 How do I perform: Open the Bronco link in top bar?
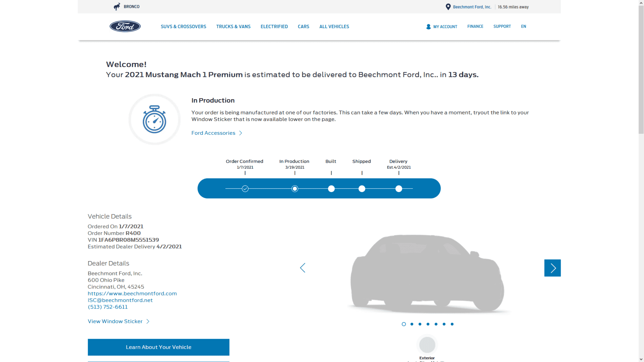tap(132, 7)
